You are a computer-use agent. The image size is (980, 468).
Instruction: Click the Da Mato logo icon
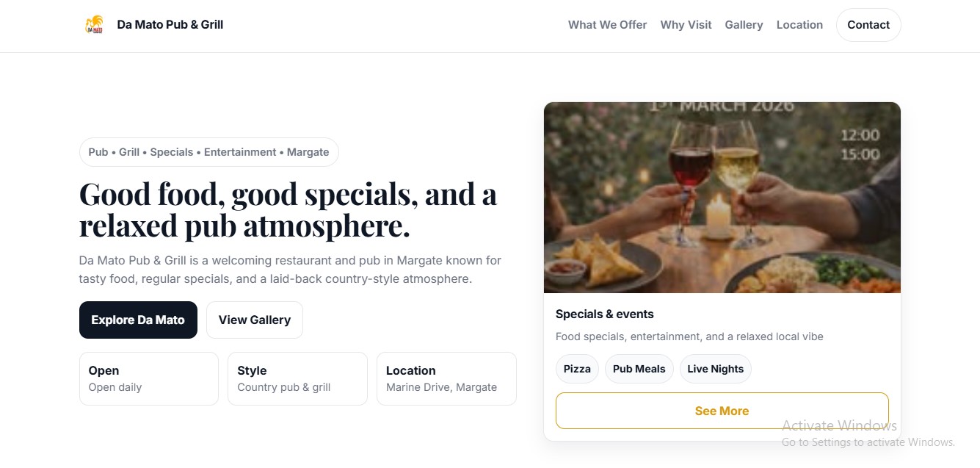pos(94,25)
